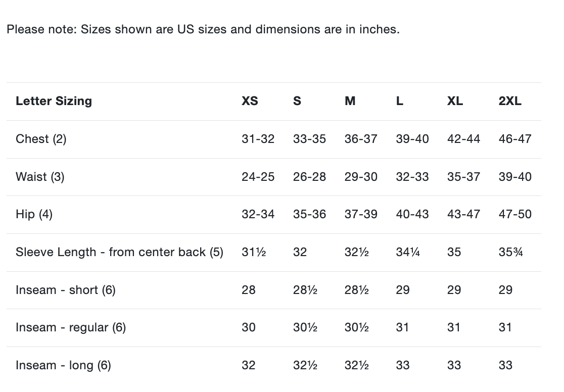
Task: Click the sleeve length value 34¼
Action: pos(408,252)
